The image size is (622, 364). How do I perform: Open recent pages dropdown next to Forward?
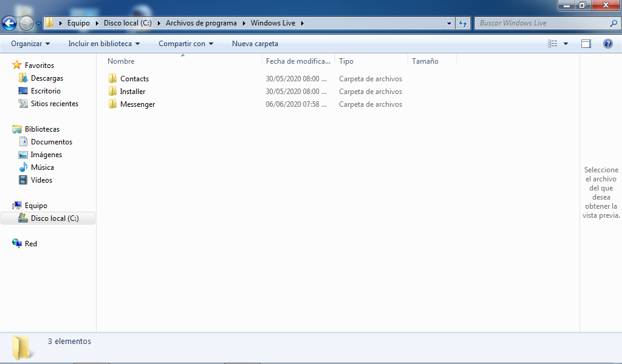point(38,24)
